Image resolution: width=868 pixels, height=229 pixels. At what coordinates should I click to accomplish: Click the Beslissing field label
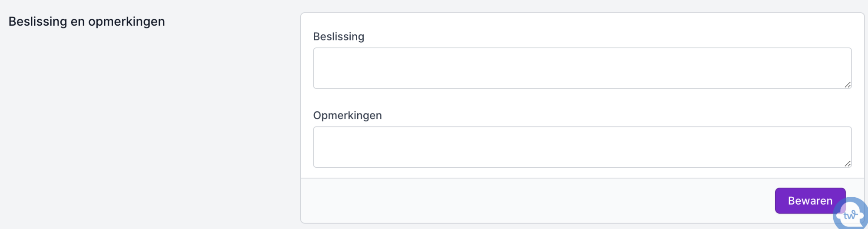click(339, 37)
